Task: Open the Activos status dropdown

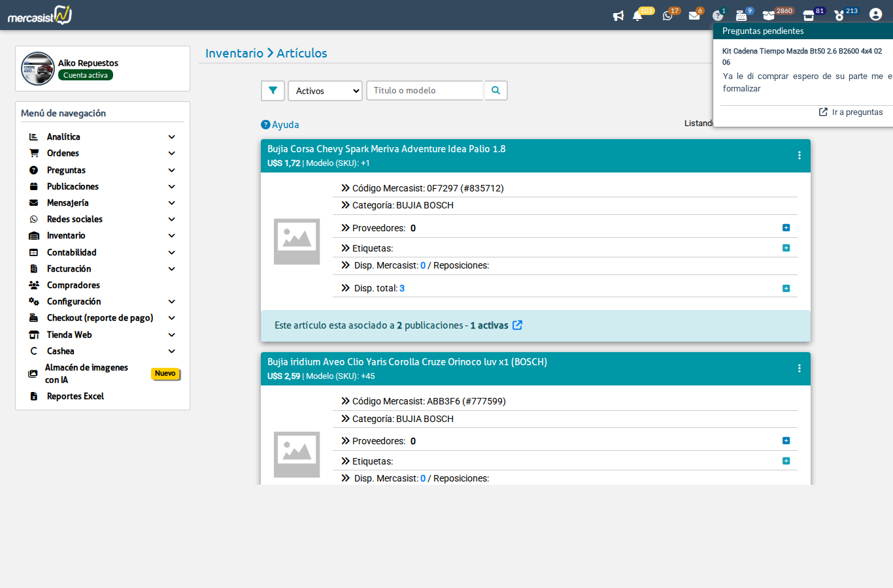Action: (325, 91)
